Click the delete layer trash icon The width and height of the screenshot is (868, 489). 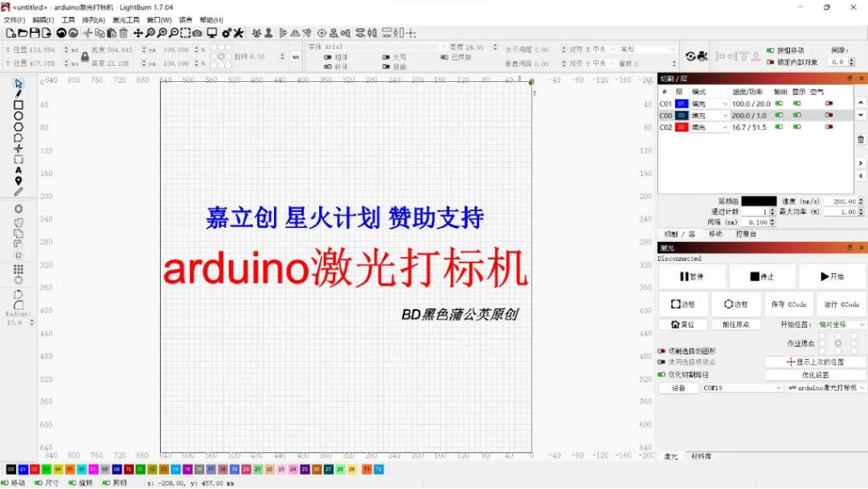click(x=860, y=139)
